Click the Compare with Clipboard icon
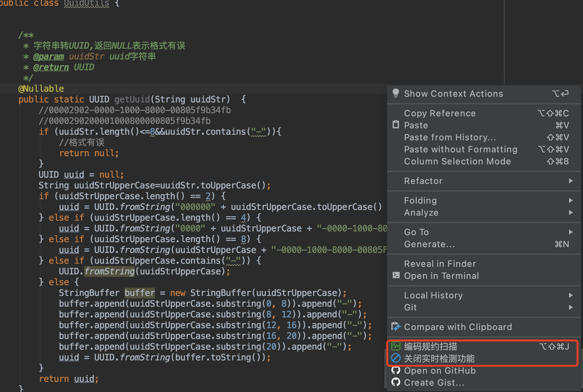Viewport: 583px width, 392px height. pyautogui.click(x=396, y=326)
